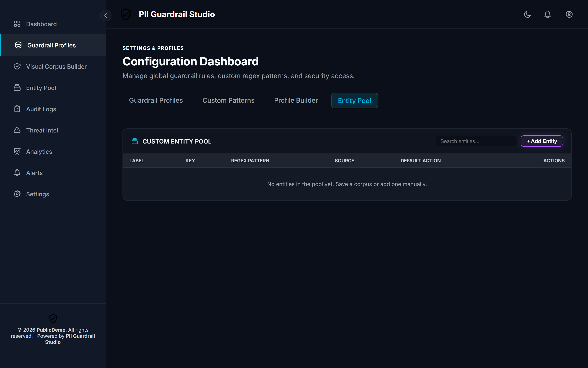Screen dimensions: 588x368
Task: Click the Settings gear icon
Action: 17,194
